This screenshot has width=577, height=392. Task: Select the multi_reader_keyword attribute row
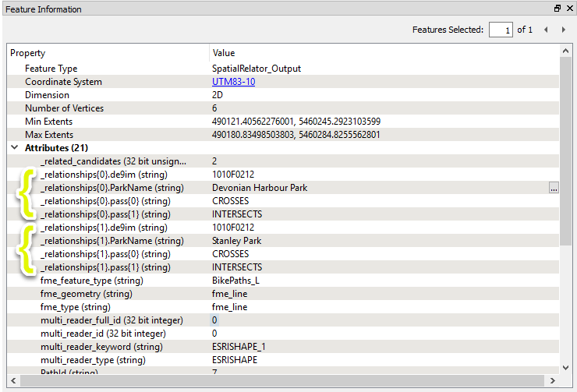102,347
